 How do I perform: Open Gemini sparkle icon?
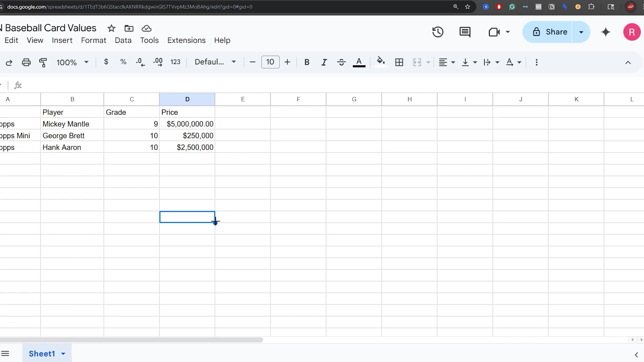point(605,32)
